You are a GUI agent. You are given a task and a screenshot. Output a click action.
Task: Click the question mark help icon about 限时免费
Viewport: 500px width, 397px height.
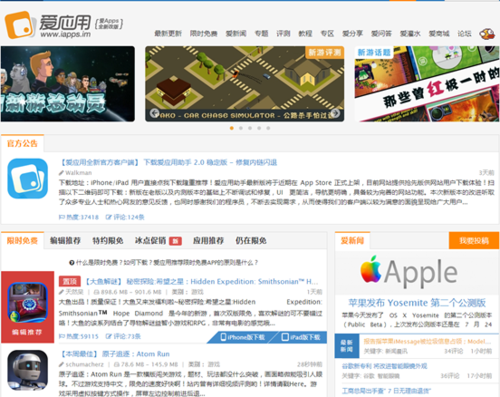tap(72, 263)
